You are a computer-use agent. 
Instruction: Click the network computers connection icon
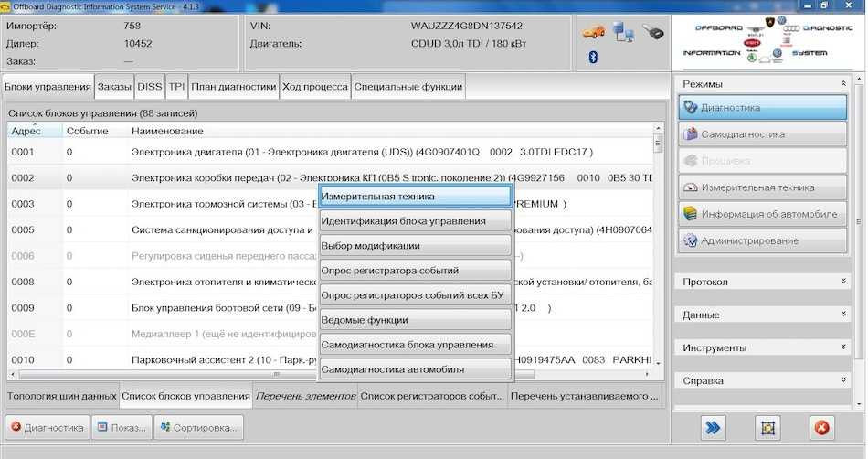point(624,32)
